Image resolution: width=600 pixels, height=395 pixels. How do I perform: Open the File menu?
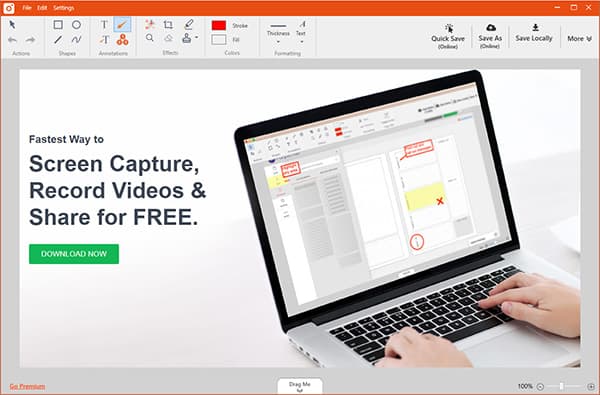(27, 8)
